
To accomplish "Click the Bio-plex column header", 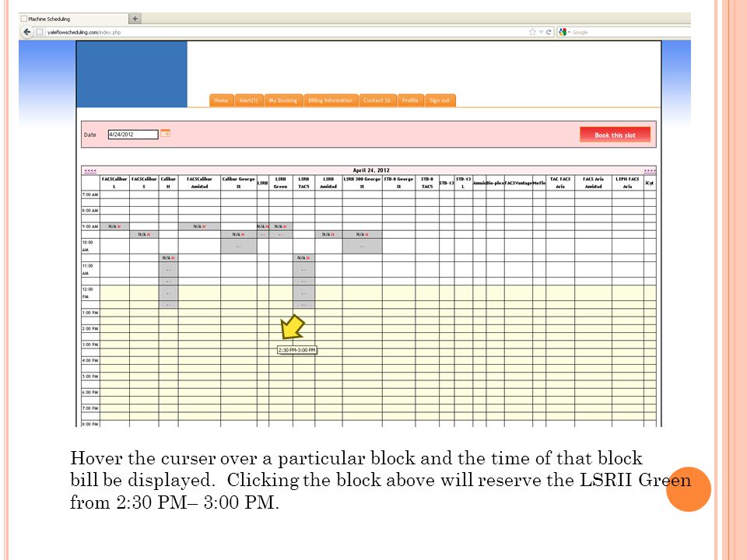I will [x=495, y=183].
